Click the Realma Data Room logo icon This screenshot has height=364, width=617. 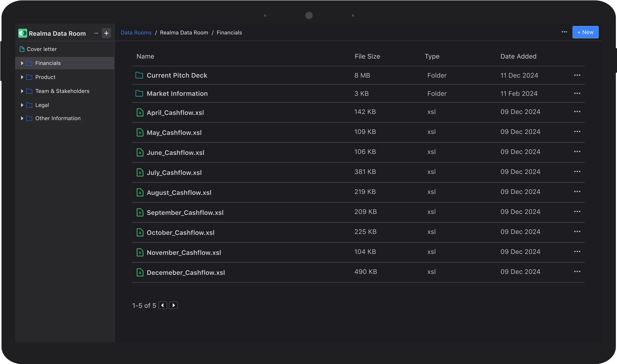click(23, 33)
